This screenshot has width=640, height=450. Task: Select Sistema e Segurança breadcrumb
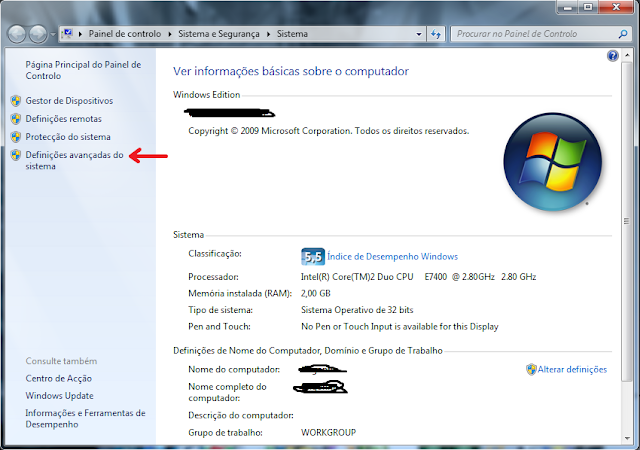(219, 34)
